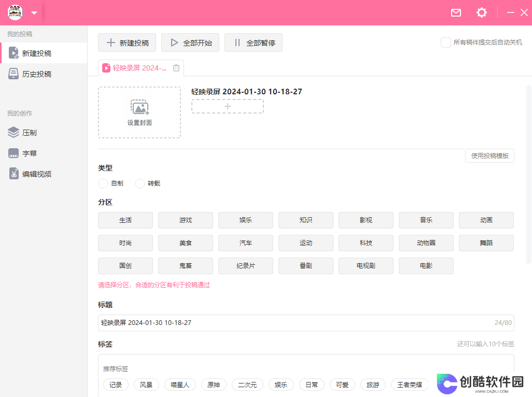532x397 pixels.
Task: Add the recommended tag 原神
Action: click(x=214, y=385)
